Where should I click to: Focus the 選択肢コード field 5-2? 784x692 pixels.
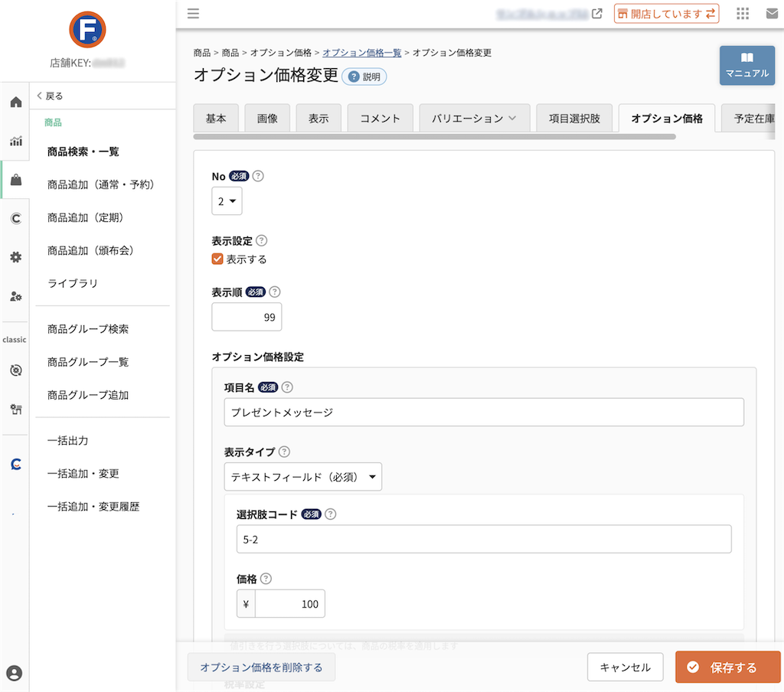coord(484,539)
